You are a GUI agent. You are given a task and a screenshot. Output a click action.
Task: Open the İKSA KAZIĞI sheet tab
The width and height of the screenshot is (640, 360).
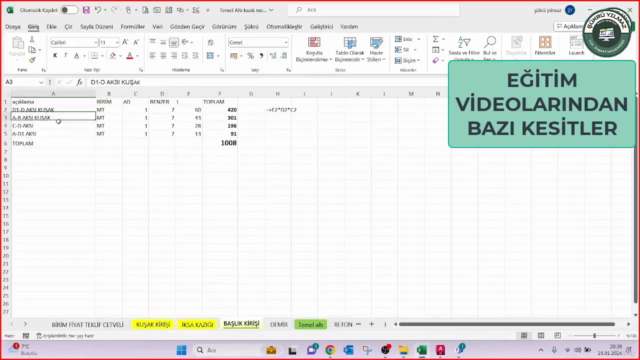click(x=198, y=324)
